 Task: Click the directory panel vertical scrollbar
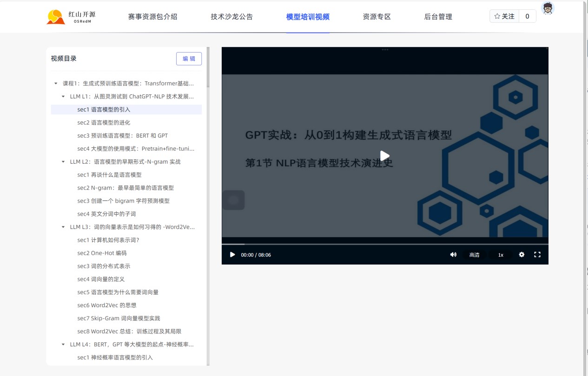(208, 67)
